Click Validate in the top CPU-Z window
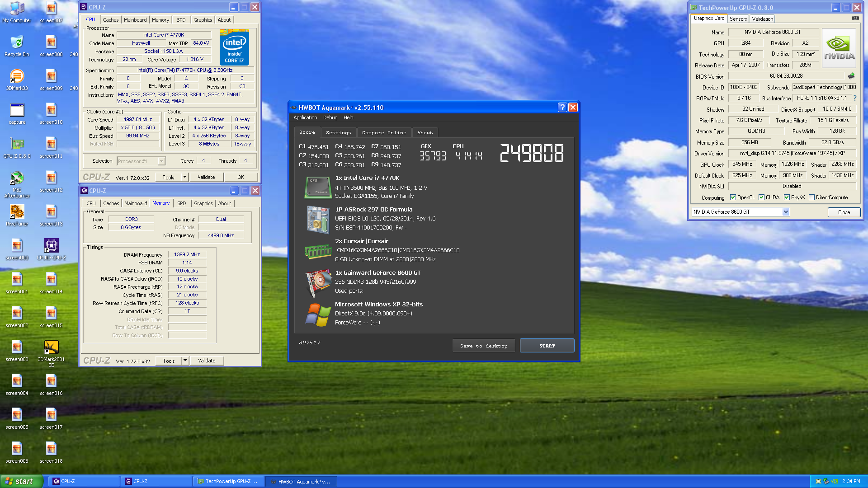Image resolution: width=868 pixels, height=488 pixels. 206,177
